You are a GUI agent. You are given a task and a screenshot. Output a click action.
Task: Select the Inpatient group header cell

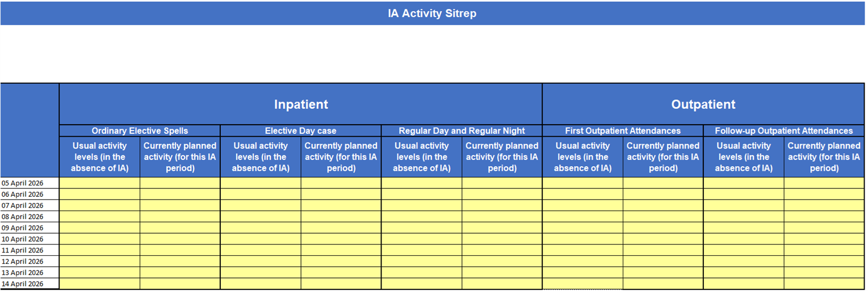click(301, 104)
